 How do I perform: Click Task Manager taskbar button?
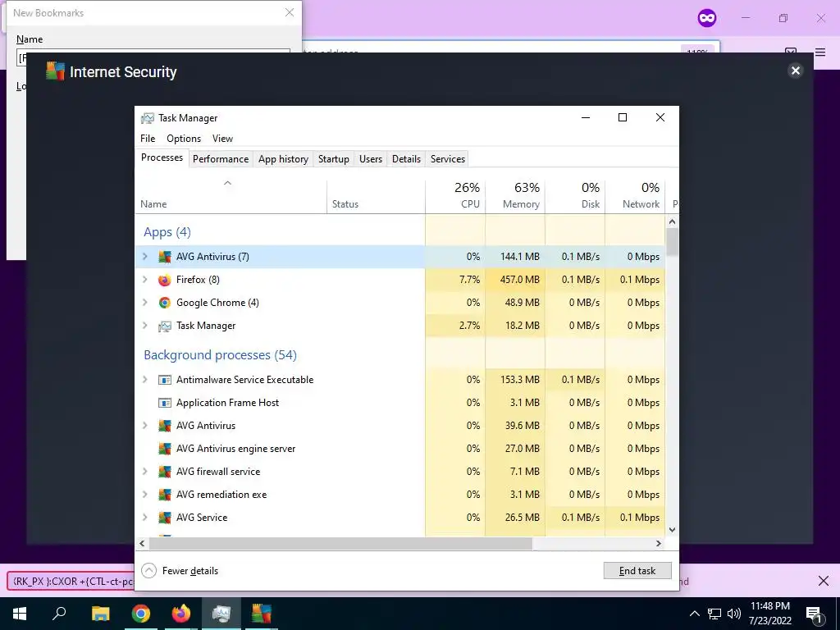click(x=221, y=614)
